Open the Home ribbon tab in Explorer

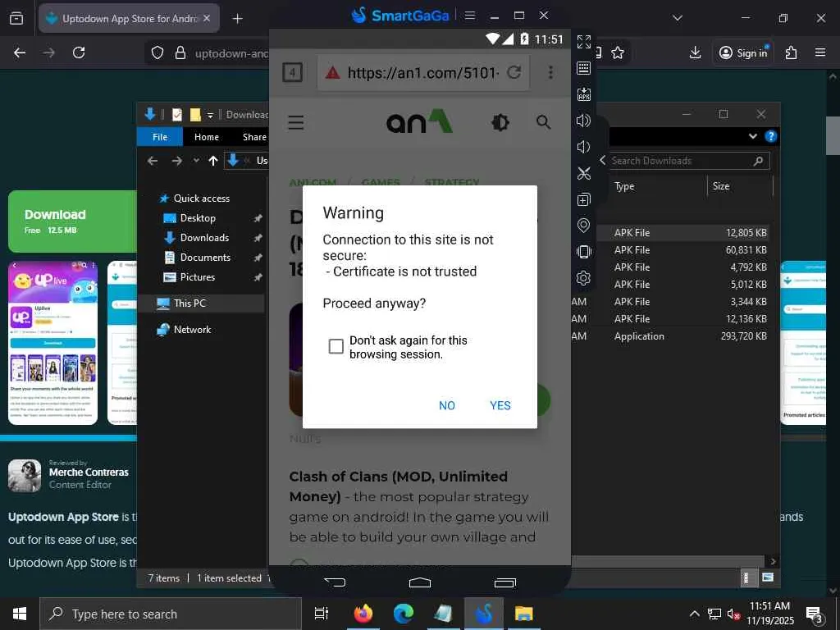[x=206, y=137]
